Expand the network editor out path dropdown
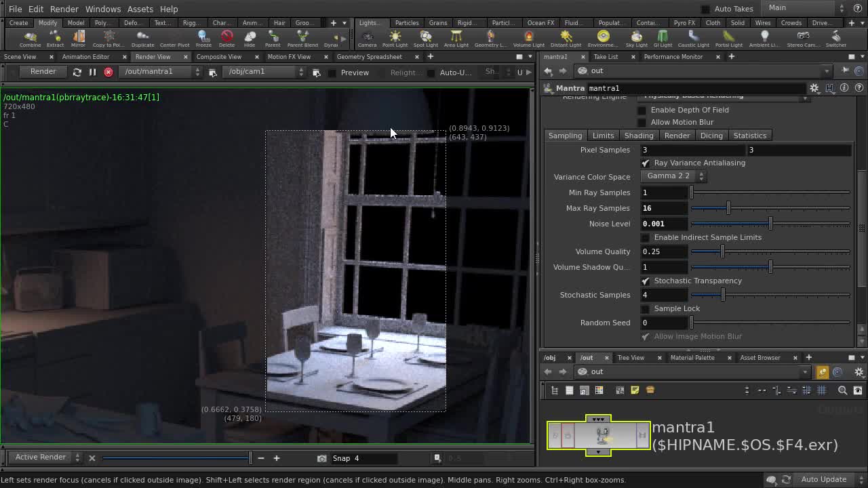This screenshot has height=488, width=868. (x=804, y=371)
